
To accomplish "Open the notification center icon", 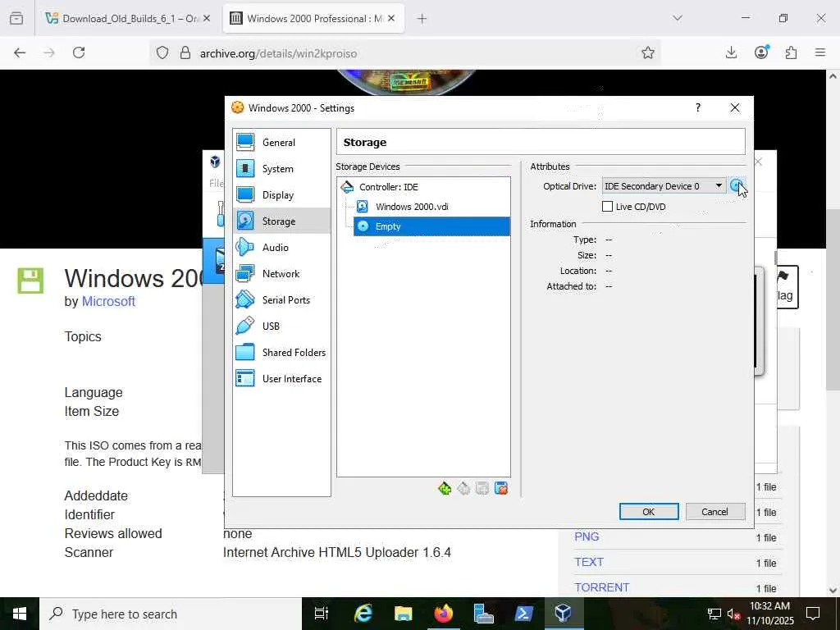I will click(813, 614).
